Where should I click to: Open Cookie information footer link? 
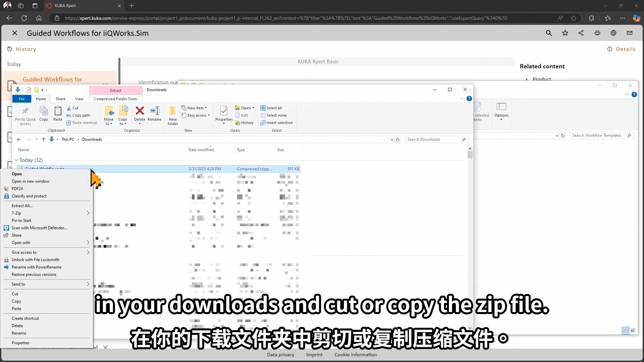(x=356, y=355)
